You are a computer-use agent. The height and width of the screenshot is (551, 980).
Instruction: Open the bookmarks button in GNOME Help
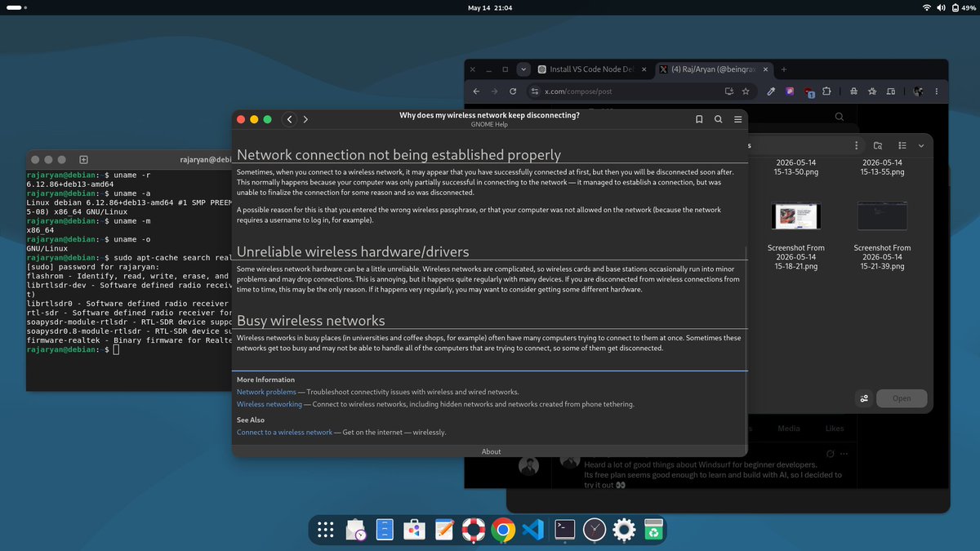click(699, 119)
